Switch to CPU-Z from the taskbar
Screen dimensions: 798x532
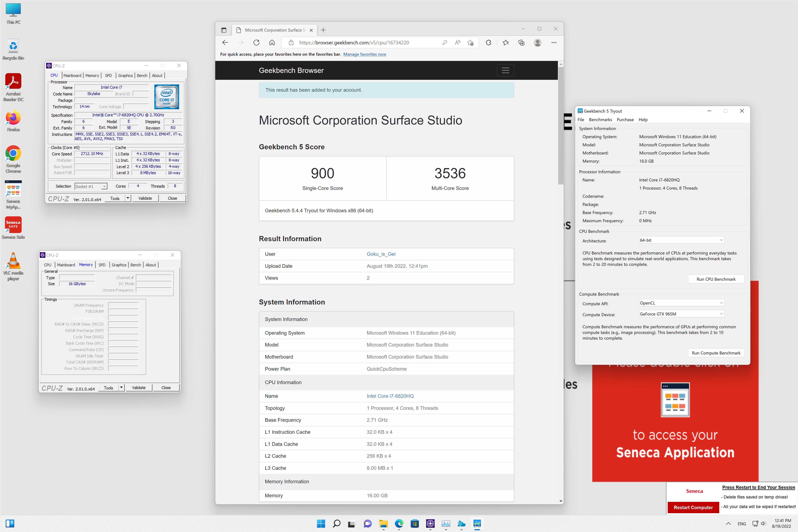point(430,523)
